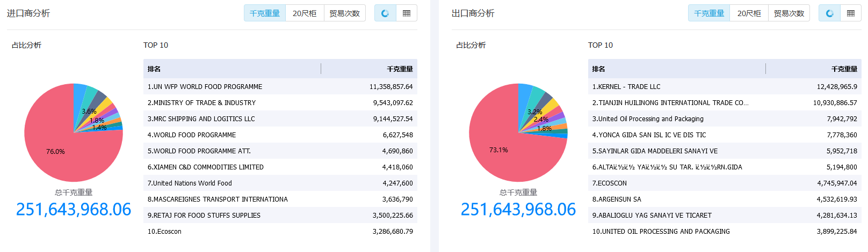Switch importer analysis to table view
Image resolution: width=868 pixels, height=252 pixels.
pyautogui.click(x=407, y=13)
